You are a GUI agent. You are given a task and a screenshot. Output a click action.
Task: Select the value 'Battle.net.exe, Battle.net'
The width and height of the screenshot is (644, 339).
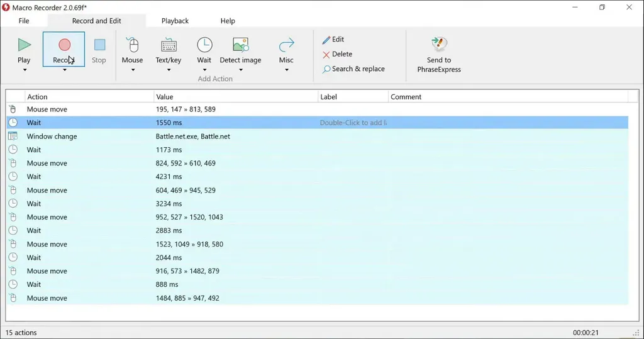click(x=192, y=136)
